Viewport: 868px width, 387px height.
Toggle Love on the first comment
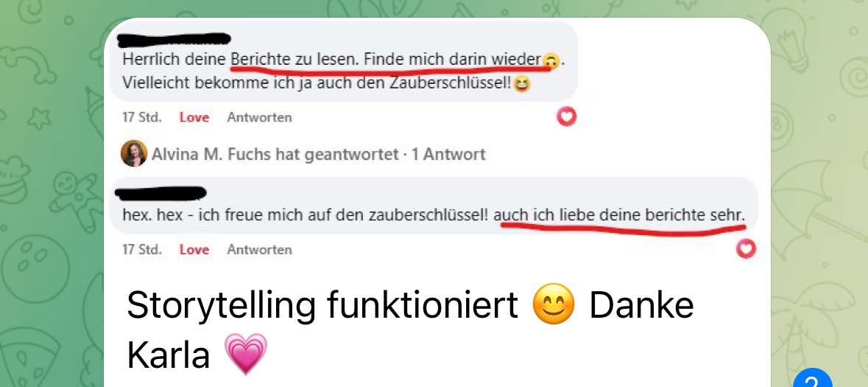pyautogui.click(x=194, y=117)
